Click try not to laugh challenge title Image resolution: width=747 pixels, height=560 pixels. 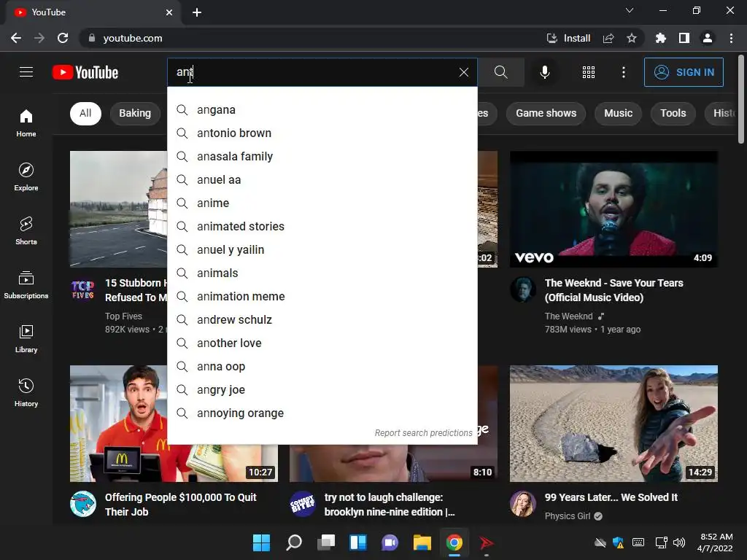point(390,505)
